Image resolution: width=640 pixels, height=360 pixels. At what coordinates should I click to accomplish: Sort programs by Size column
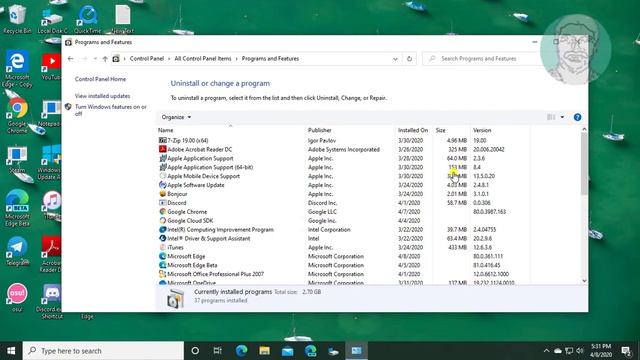(451, 130)
